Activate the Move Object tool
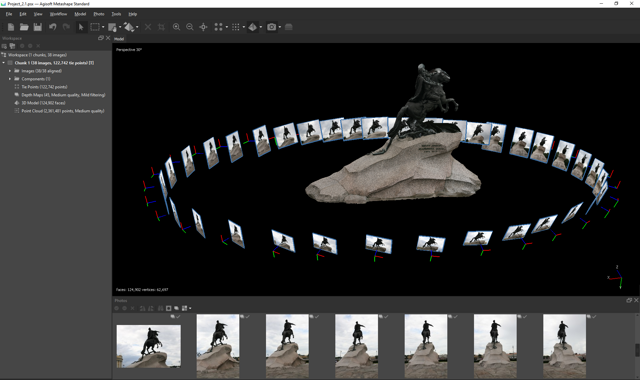 (x=129, y=27)
